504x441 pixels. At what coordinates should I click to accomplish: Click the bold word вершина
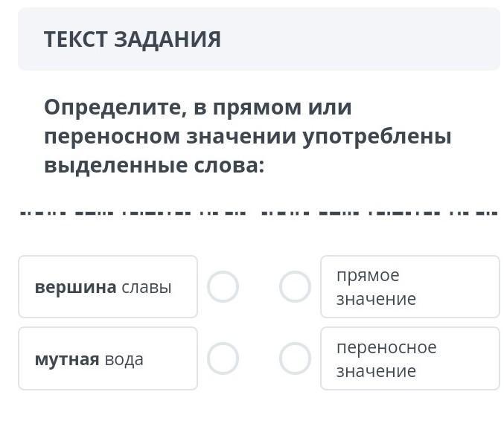[x=75, y=287]
